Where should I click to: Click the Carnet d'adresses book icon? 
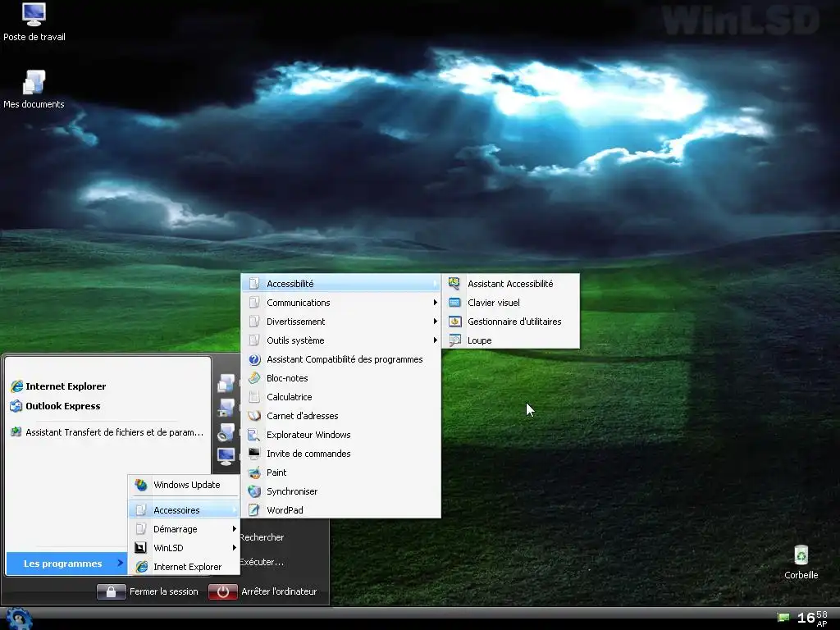[x=254, y=416]
